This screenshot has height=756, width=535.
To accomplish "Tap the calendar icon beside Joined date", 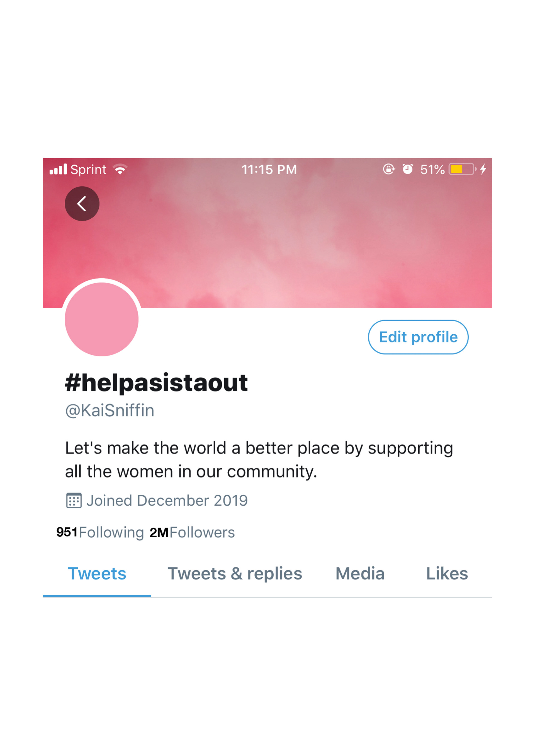I will (74, 501).
